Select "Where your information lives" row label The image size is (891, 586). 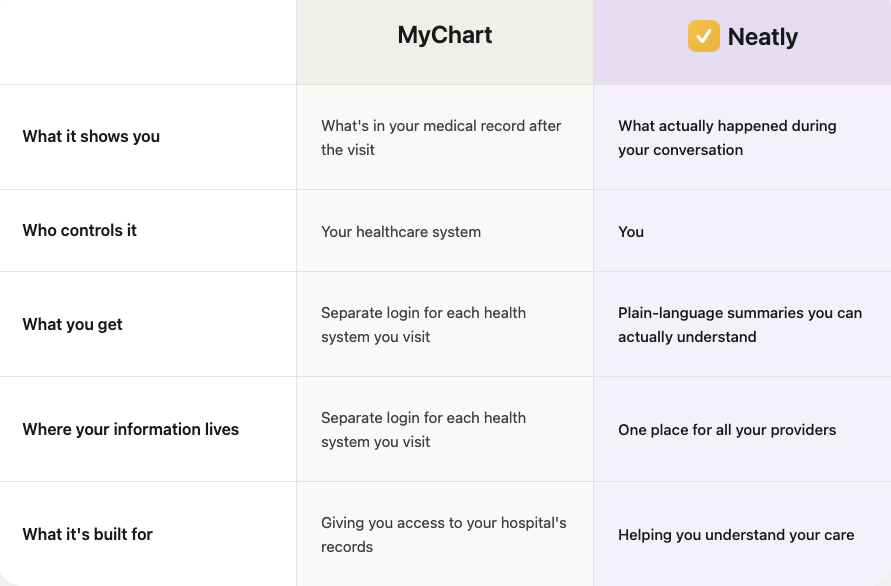coord(131,429)
